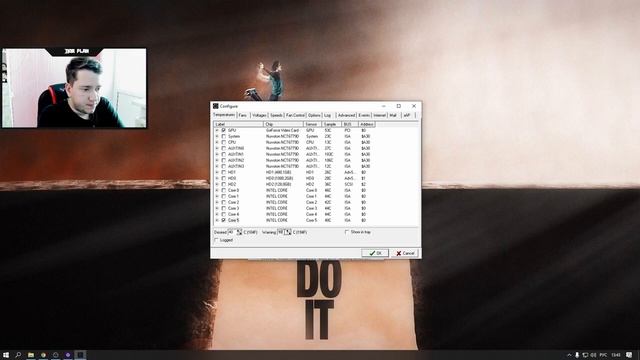Adjust the Desired temperature spinner arrows
This screenshot has width=640, height=360.
click(240, 232)
